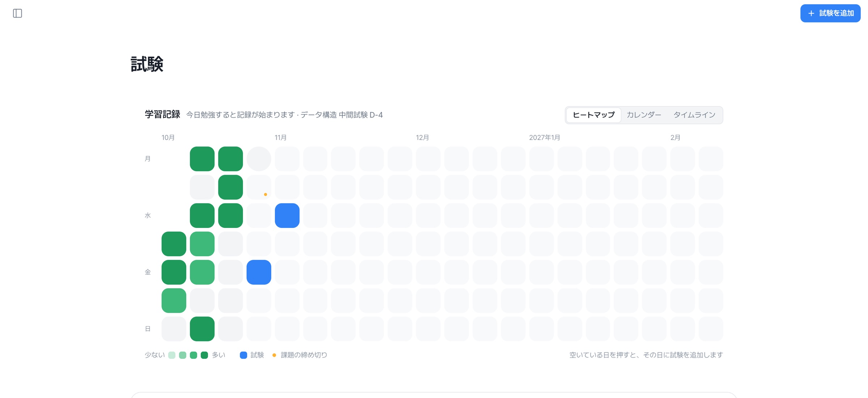The image size is (868, 398).
Task: Select today's circular cell in the 月 row
Action: click(259, 159)
